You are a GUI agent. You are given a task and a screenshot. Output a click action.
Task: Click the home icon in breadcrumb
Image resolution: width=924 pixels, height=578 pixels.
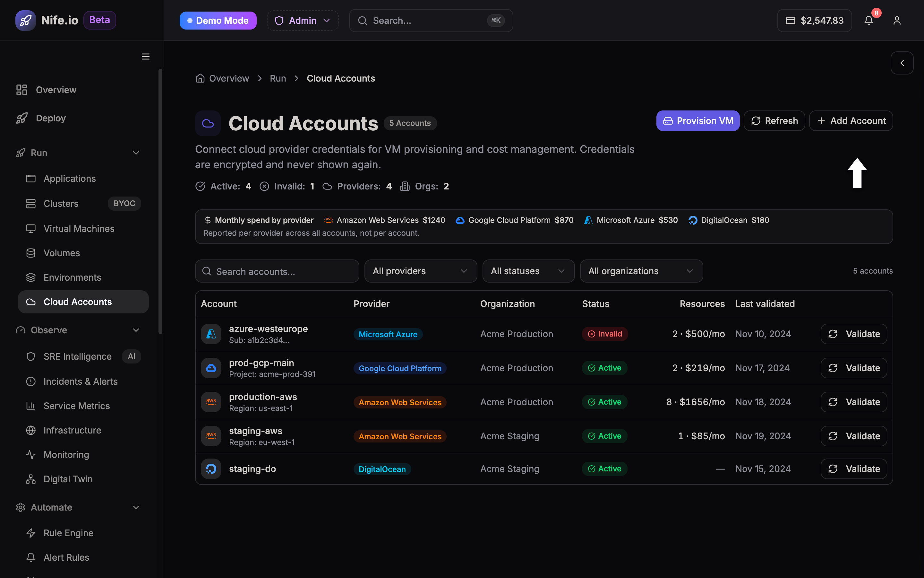[200, 78]
